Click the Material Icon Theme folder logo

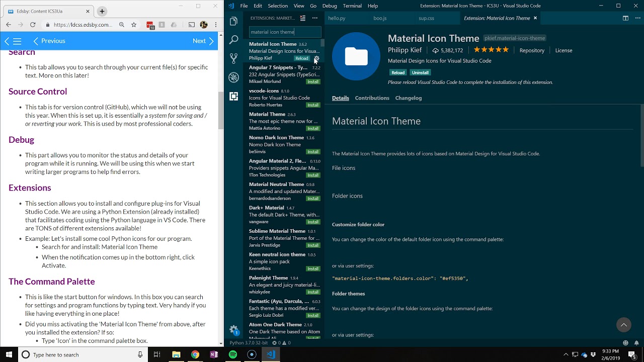356,56
